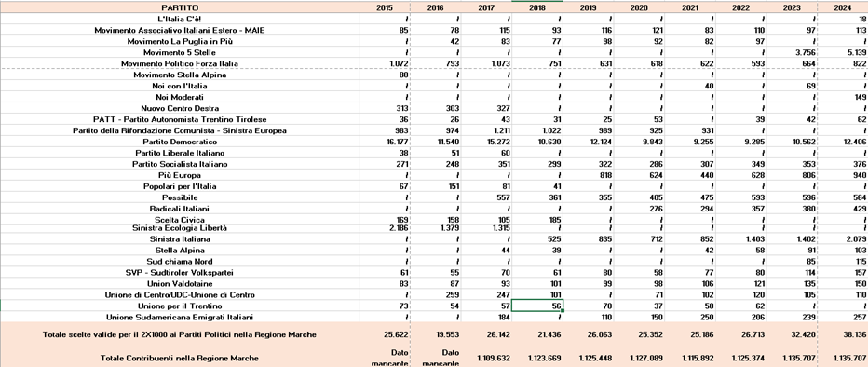Select Totale Contribuenti nella Regione Marche label
Image resolution: width=868 pixels, height=367 pixels.
point(180,357)
